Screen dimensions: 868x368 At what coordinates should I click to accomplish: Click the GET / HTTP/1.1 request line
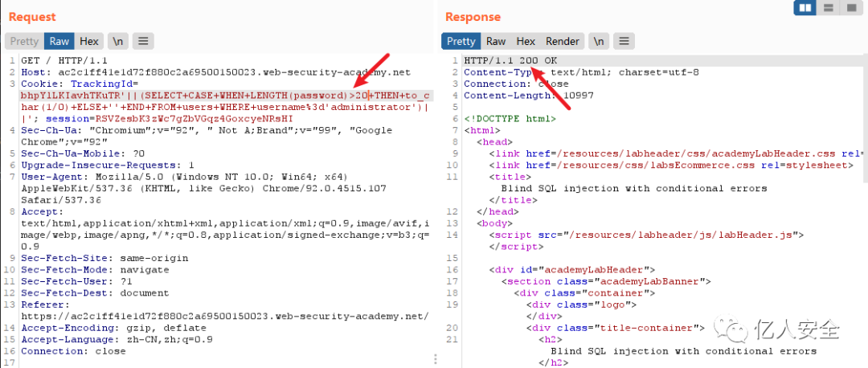(64, 60)
